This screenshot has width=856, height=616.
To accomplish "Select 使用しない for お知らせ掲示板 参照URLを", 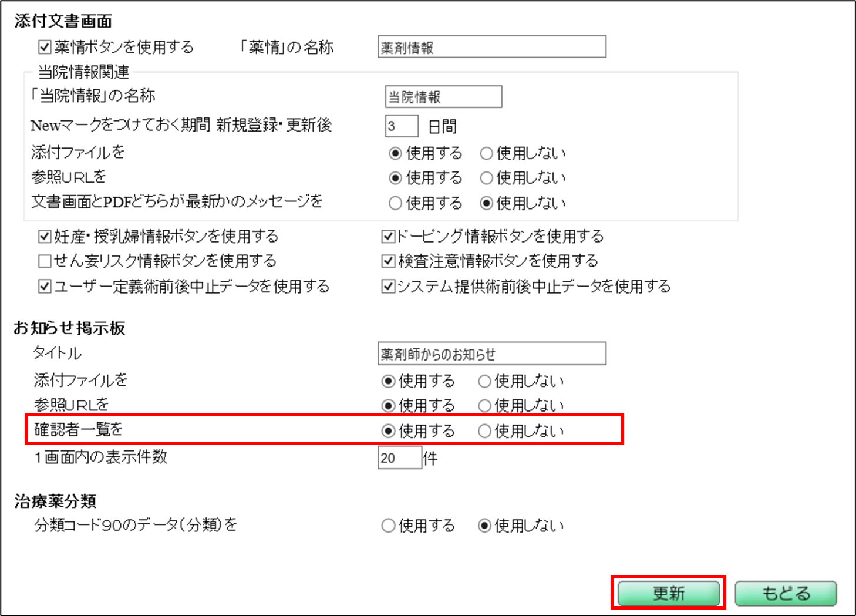I will click(484, 406).
